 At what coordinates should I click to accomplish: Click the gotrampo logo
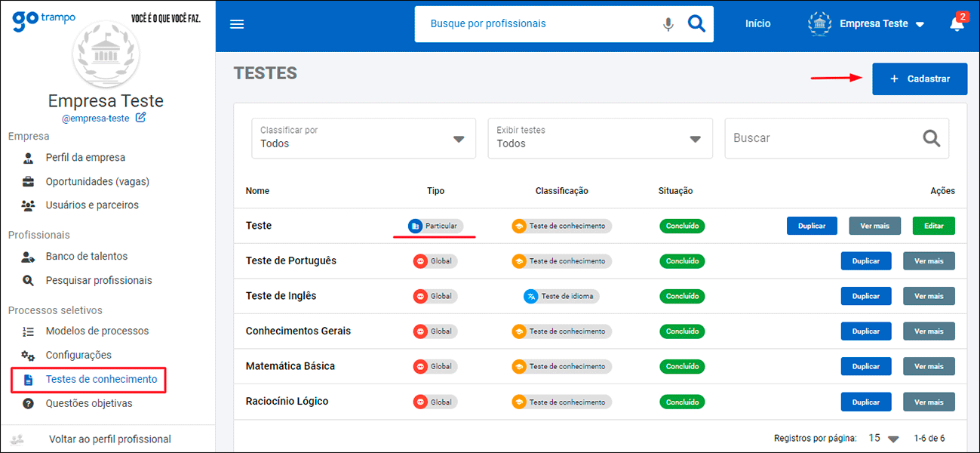pos(44,20)
